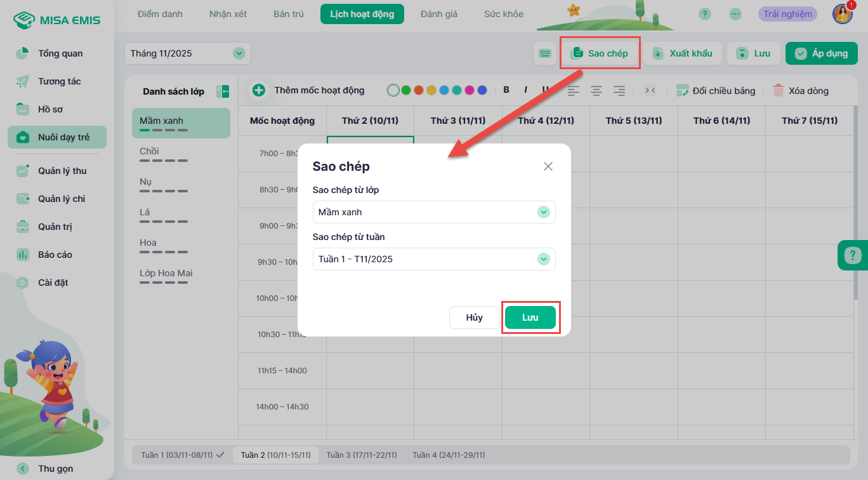Viewport: 868px width, 480px height.
Task: Click the delete row trash icon
Action: coord(779,90)
